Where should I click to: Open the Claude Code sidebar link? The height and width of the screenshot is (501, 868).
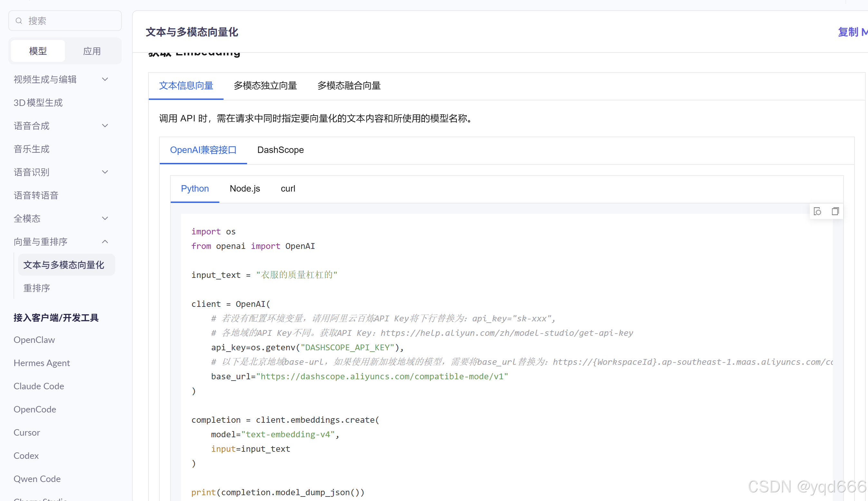coord(39,386)
